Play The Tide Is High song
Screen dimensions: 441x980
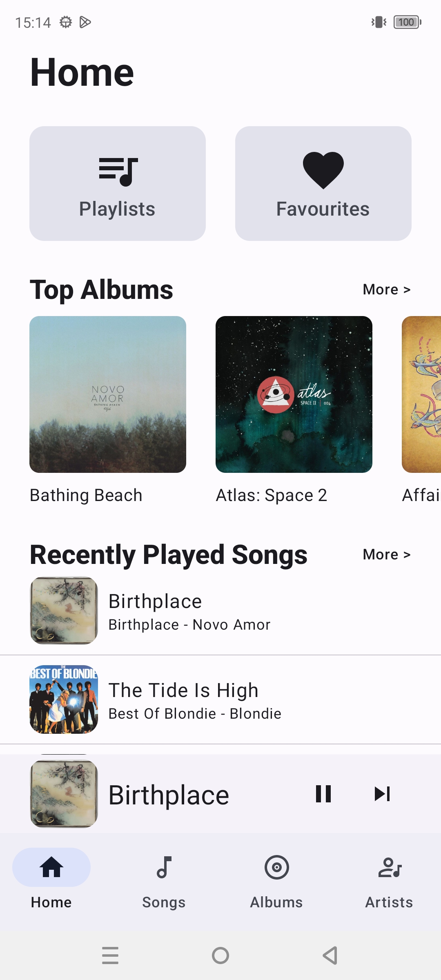220,699
